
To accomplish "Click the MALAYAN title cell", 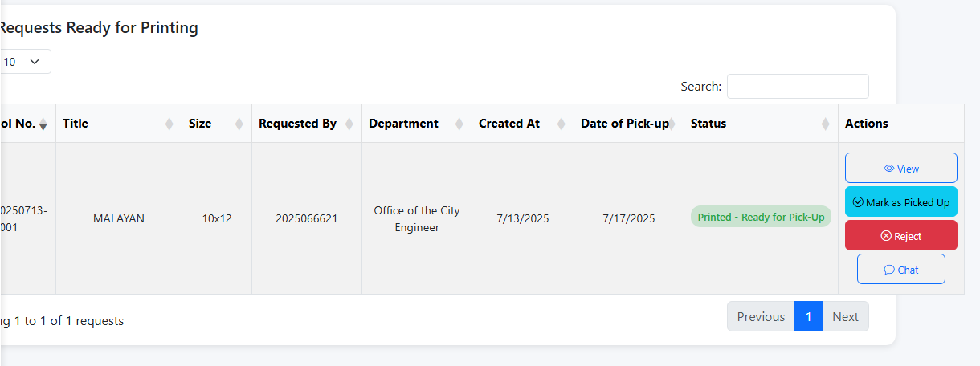I will (x=119, y=218).
